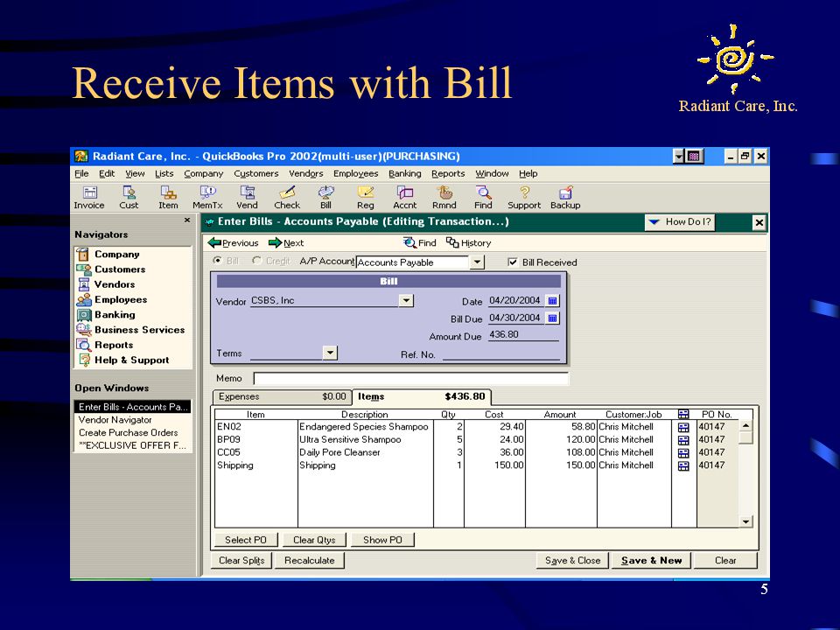Viewport: 840px width, 630px height.
Task: Click the Find toolbar icon
Action: pyautogui.click(x=483, y=198)
